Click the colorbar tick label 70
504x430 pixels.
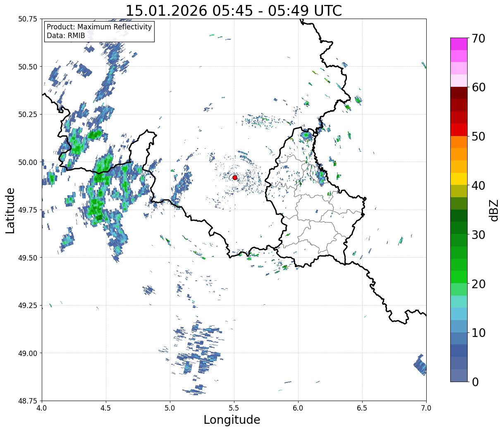(x=478, y=38)
